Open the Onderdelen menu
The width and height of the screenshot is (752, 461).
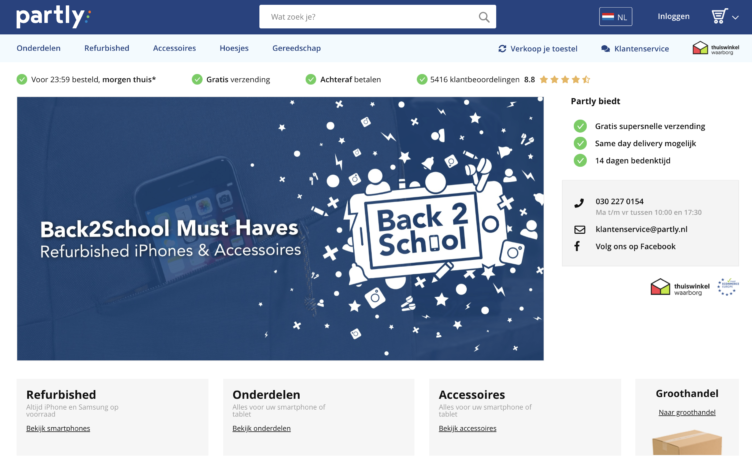[38, 48]
